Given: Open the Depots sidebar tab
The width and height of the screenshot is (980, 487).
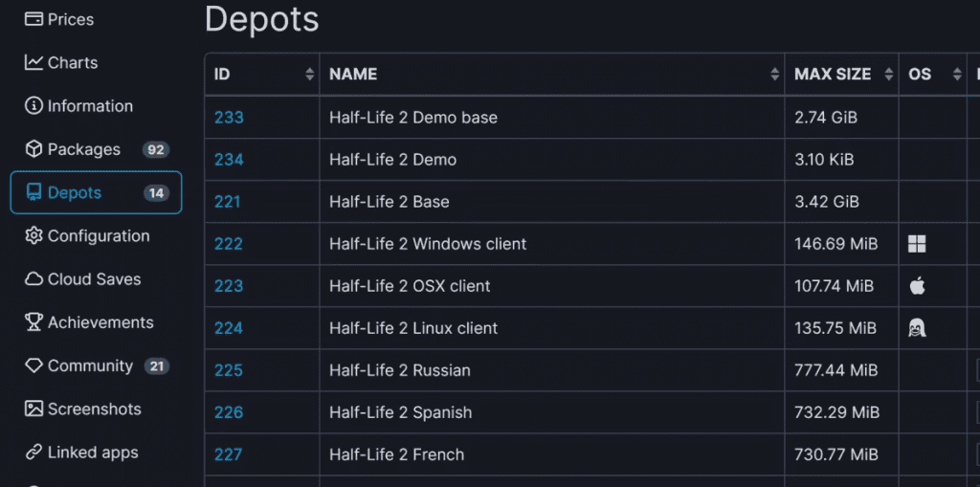Looking at the screenshot, I should coord(96,192).
